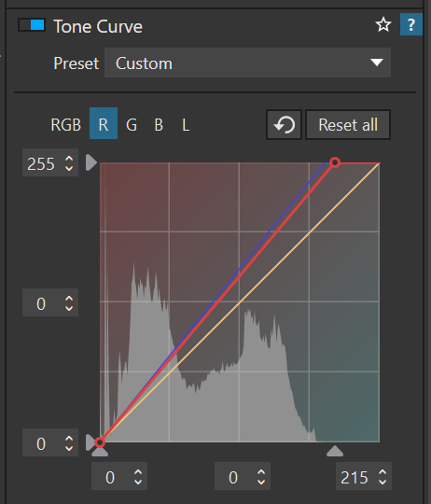Click the Reset all button
The image size is (431, 504).
[348, 125]
